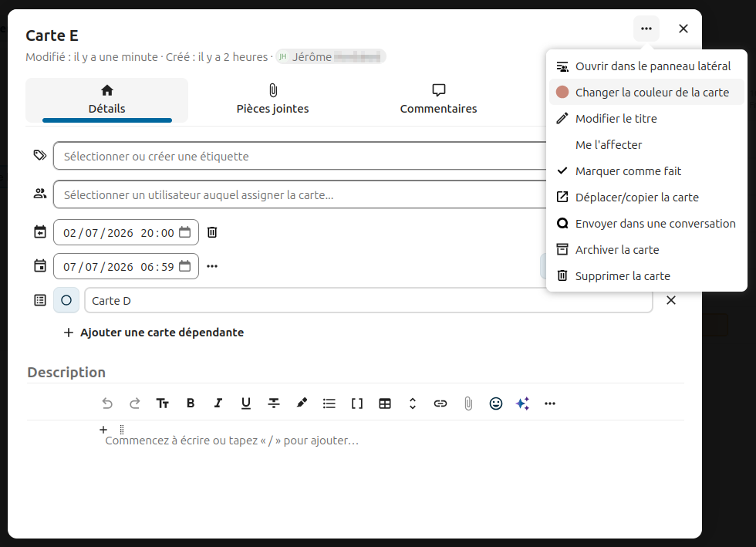Undo the last description edit
This screenshot has height=547, width=756.
coord(107,403)
